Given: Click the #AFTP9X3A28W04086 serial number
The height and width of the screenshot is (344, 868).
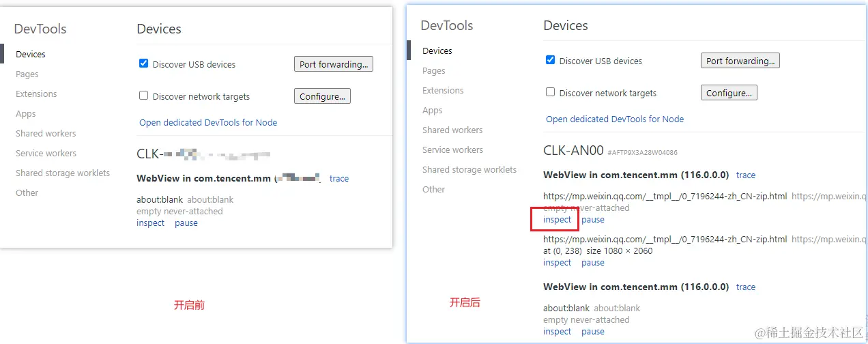Looking at the screenshot, I should click(642, 152).
